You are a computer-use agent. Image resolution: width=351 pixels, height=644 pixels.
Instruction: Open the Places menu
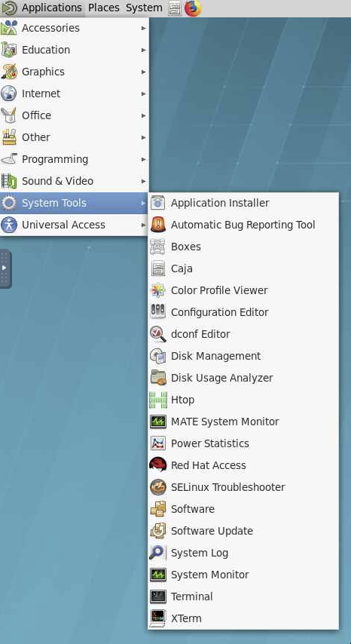104,8
